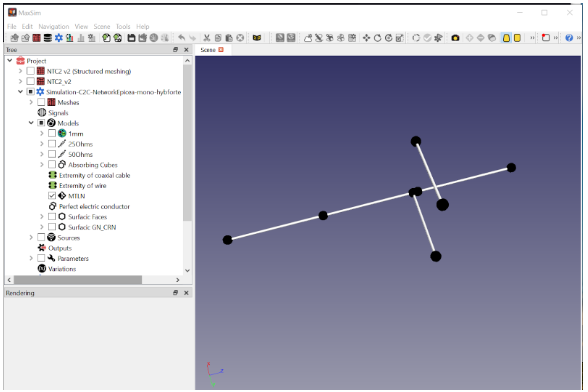Click the blue gear simulation toolbar icon
Image resolution: width=588 pixels, height=392 pixels.
tap(58, 38)
